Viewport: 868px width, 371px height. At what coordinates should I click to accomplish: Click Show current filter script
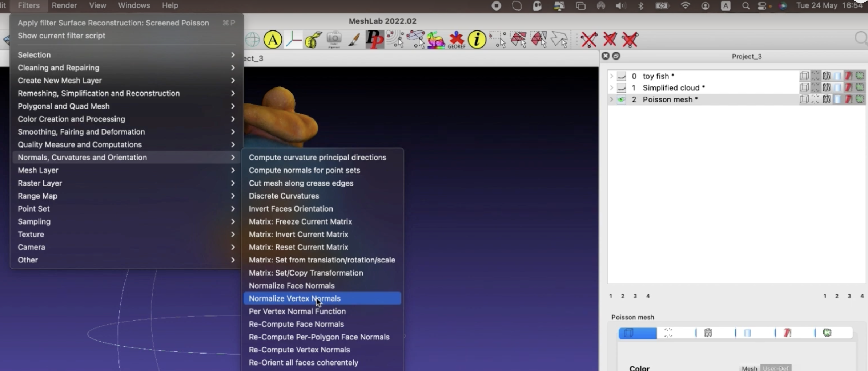pyautogui.click(x=126, y=36)
